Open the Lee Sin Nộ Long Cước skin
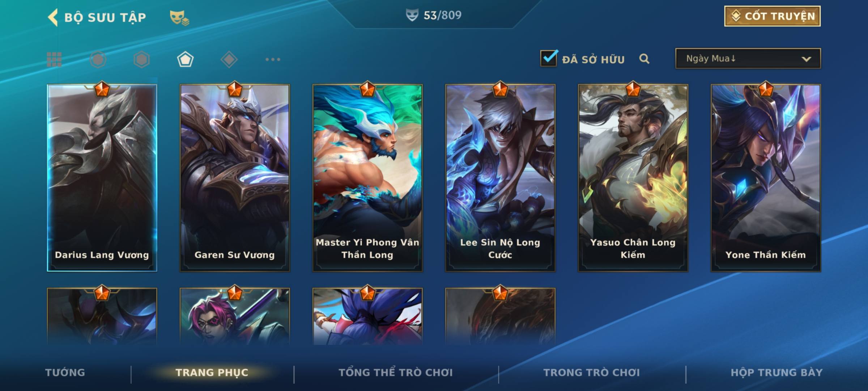This screenshot has width=868, height=391. (500, 178)
